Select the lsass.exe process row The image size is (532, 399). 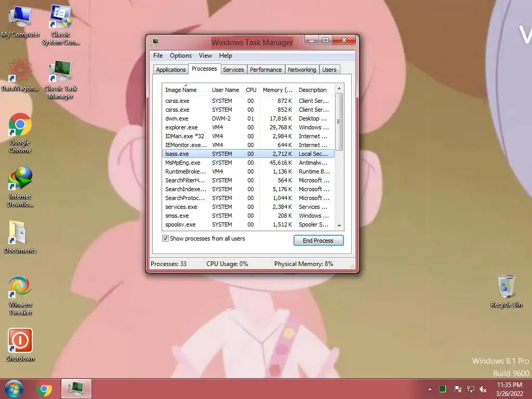tap(248, 154)
